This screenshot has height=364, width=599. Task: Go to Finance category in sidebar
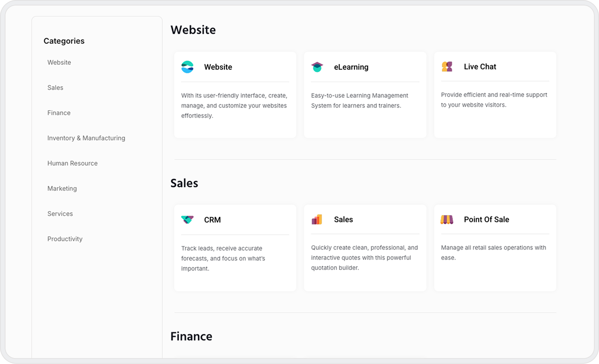click(59, 113)
